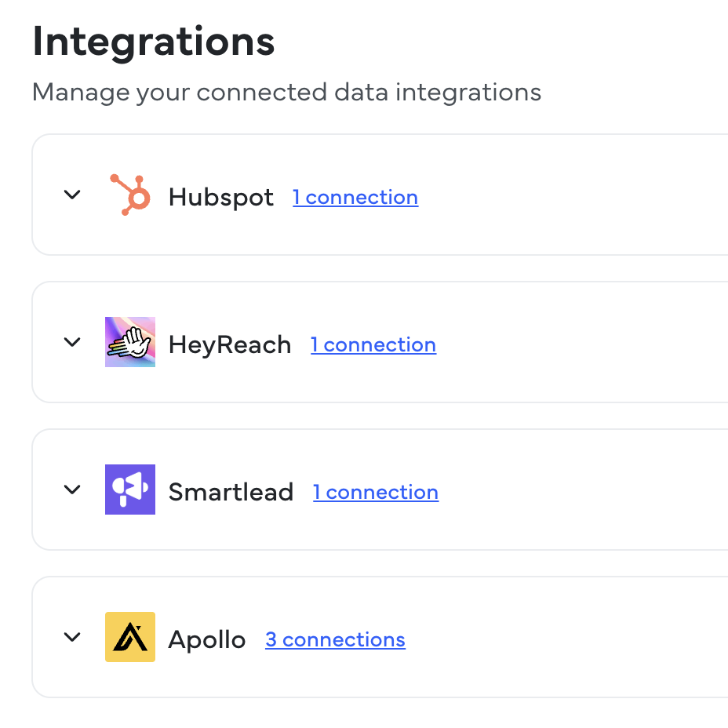This screenshot has height=728, width=728.
Task: Click the Hubspot sprocket logo
Action: pos(130,195)
